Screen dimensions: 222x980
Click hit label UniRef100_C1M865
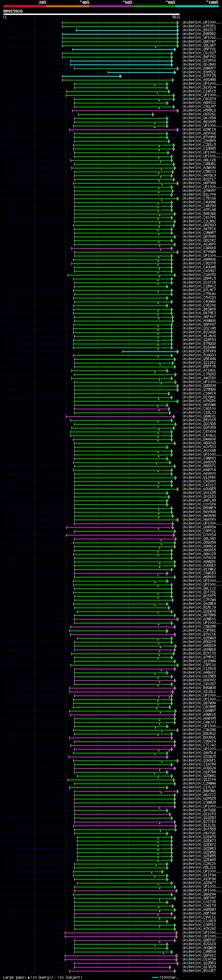click(x=199, y=149)
